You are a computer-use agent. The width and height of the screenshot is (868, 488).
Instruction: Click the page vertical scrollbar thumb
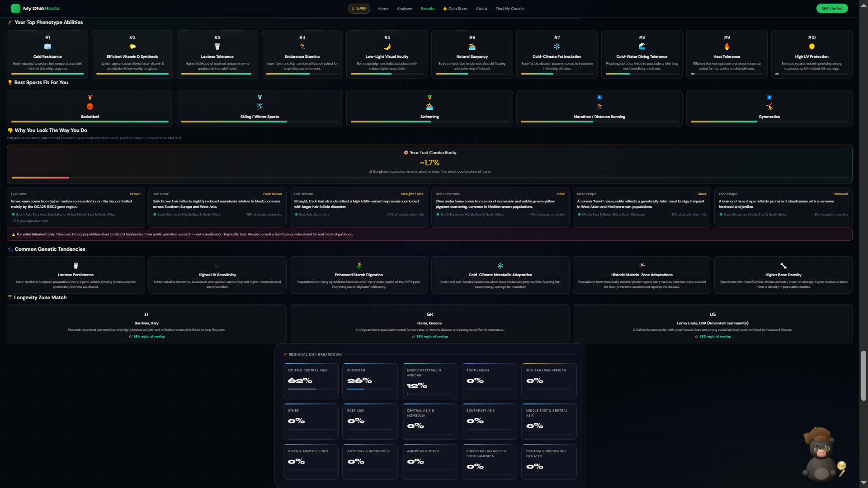point(863,375)
